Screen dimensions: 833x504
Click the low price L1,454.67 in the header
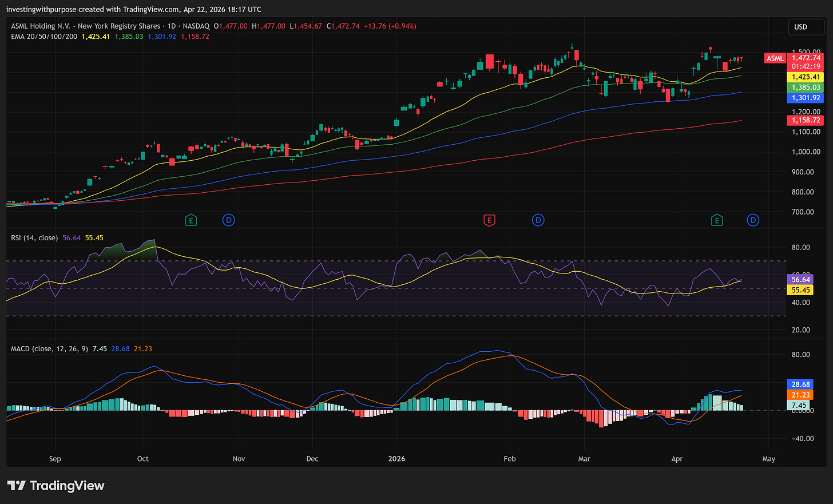click(x=306, y=26)
